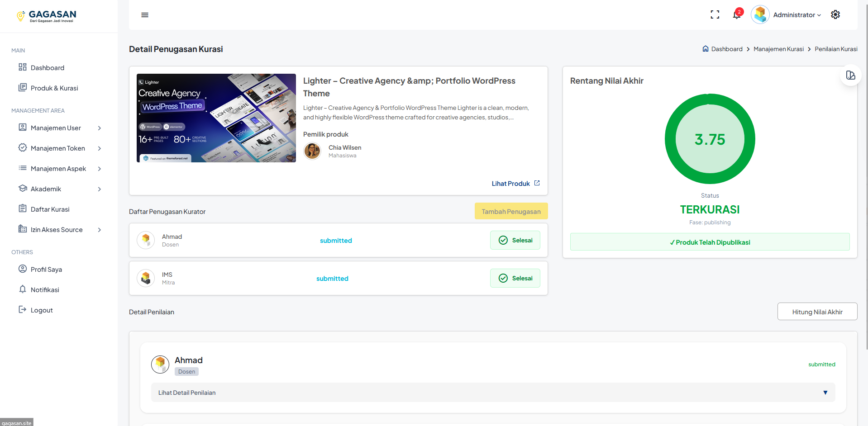Image resolution: width=868 pixels, height=426 pixels.
Task: Enter fullscreen mode via header icon
Action: pyautogui.click(x=715, y=15)
